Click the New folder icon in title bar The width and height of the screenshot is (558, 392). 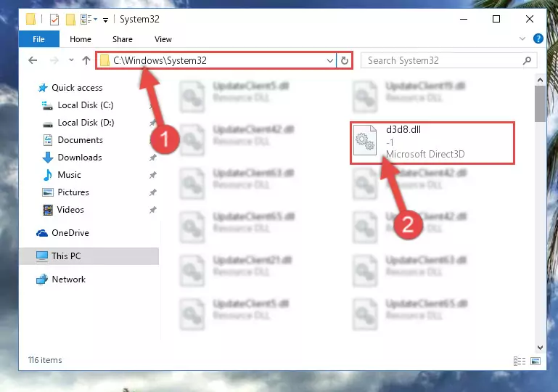[70, 19]
